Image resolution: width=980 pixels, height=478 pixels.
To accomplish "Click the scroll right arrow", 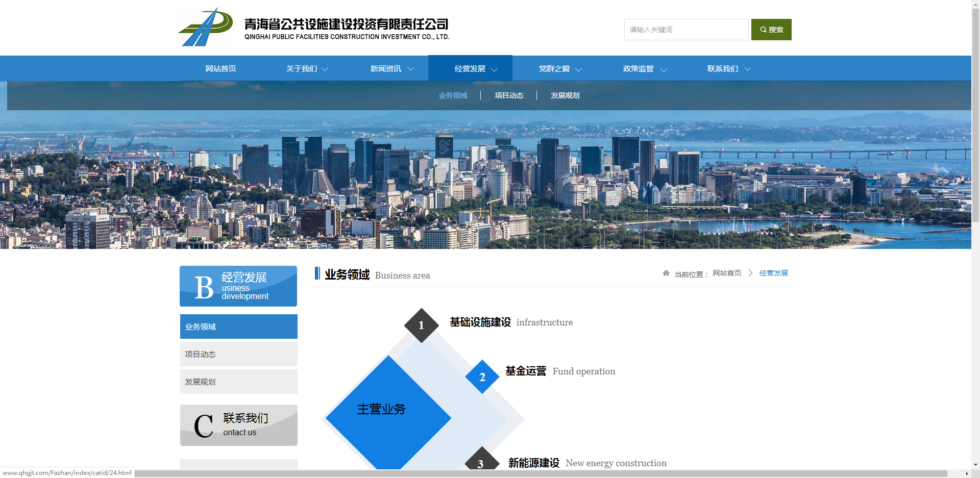I will click(967, 474).
